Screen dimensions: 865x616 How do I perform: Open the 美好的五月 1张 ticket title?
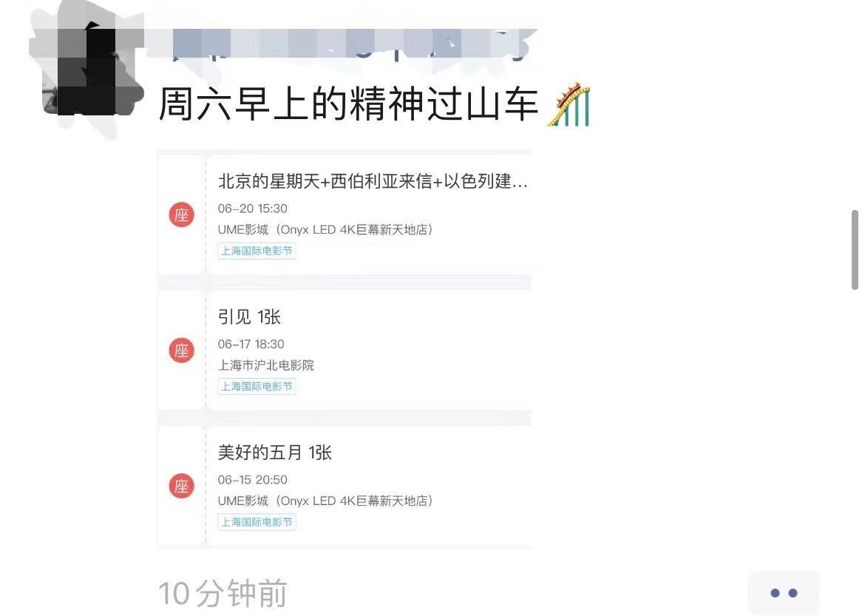pyautogui.click(x=275, y=453)
